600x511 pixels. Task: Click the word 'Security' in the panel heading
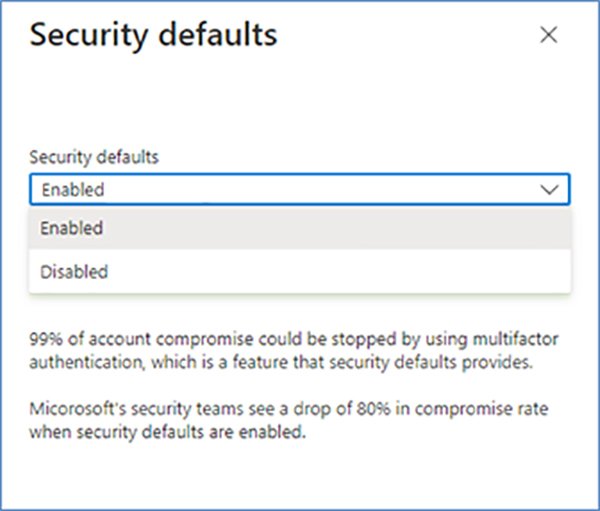click(x=89, y=36)
